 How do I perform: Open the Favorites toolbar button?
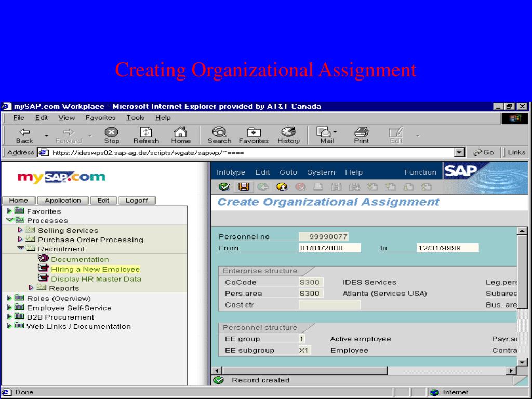point(254,136)
